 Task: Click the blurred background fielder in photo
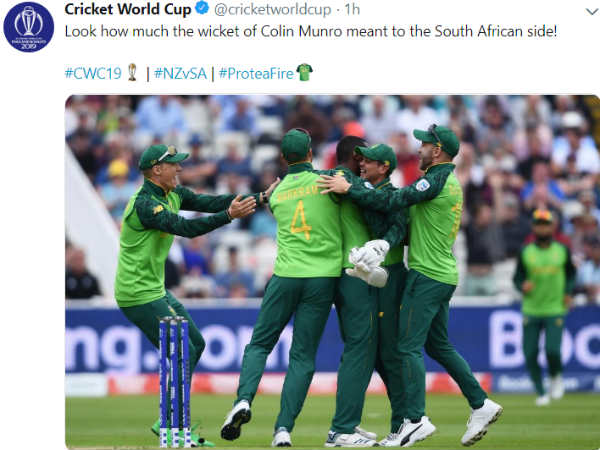coord(544,307)
